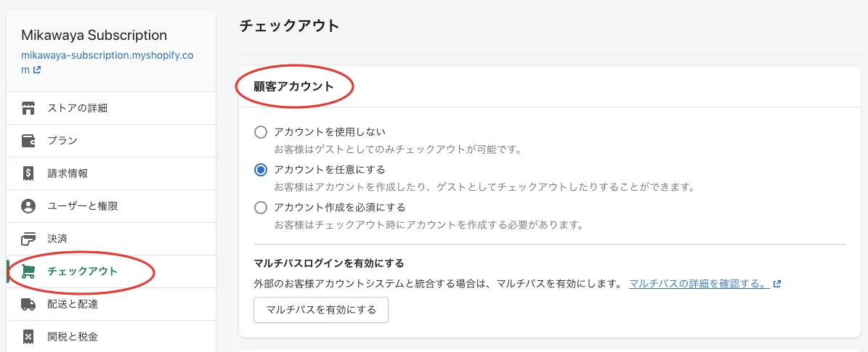This screenshot has width=868, height=352.
Task: Click the person icon for ユーザーと権限
Action: (x=29, y=206)
